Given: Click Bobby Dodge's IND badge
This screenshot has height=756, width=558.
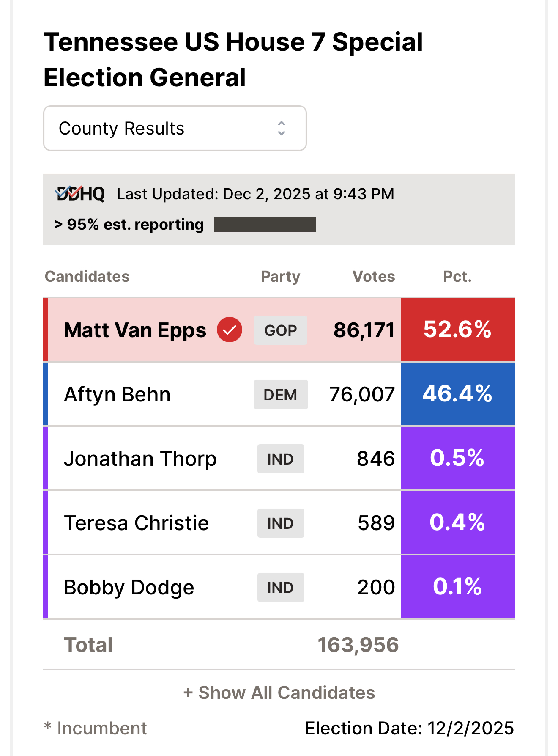Looking at the screenshot, I should [281, 587].
